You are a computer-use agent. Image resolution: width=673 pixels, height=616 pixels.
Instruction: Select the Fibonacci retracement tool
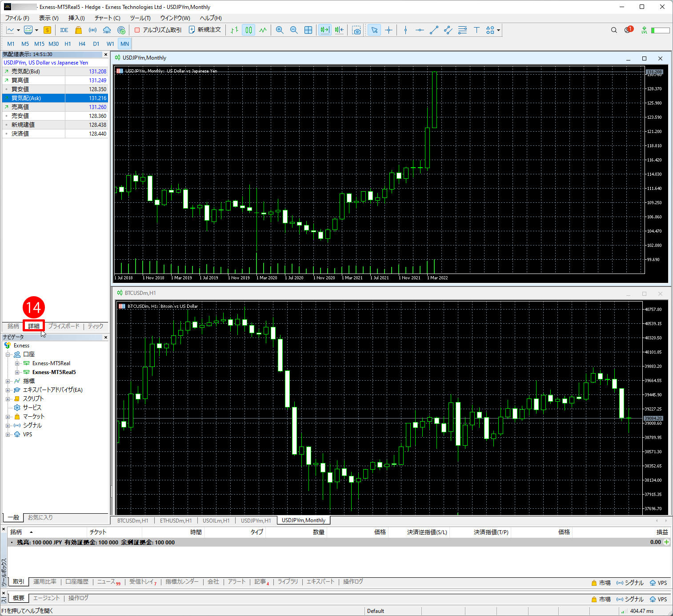(x=462, y=30)
